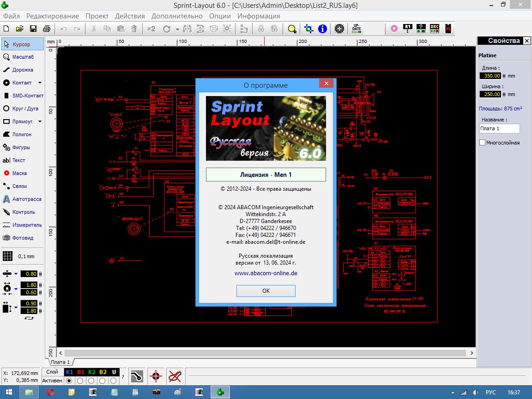Select the Полигон tool
Viewport: 532px width, 399px height.
[22, 134]
